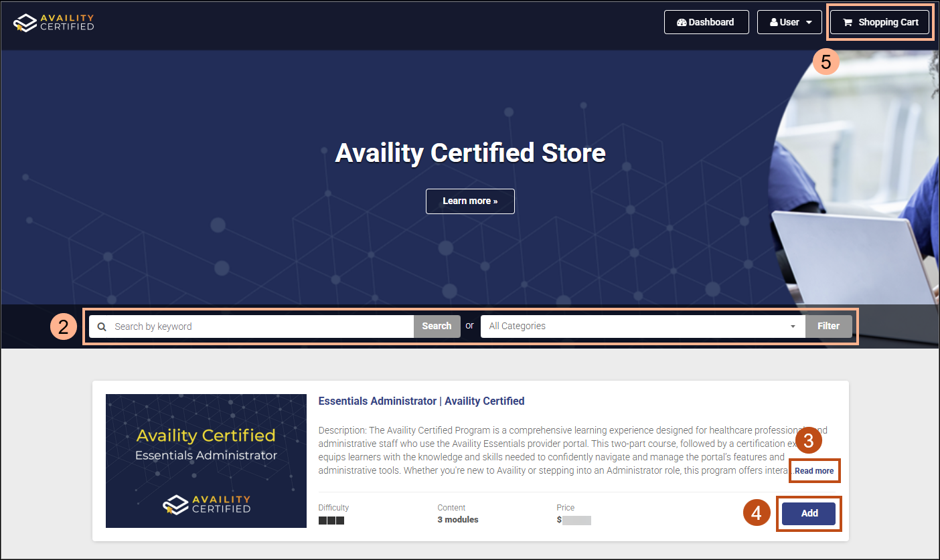Open the All Categories dropdown
This screenshot has height=560, width=940.
(x=643, y=326)
